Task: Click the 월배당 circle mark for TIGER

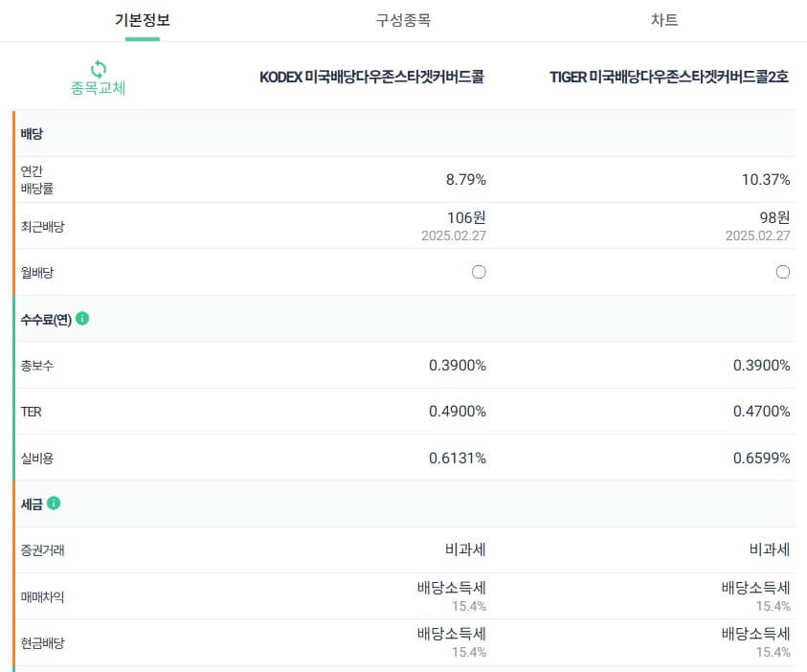Action: (783, 272)
